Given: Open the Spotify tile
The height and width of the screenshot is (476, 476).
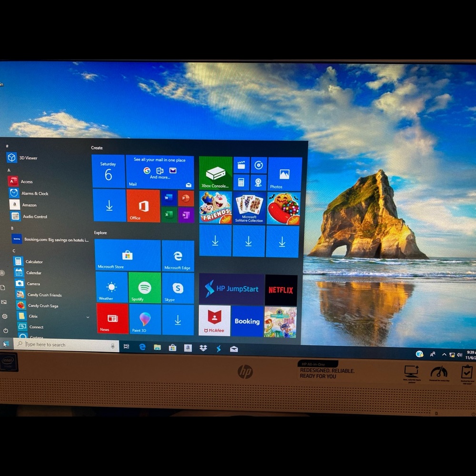Looking at the screenshot, I should pos(145,288).
